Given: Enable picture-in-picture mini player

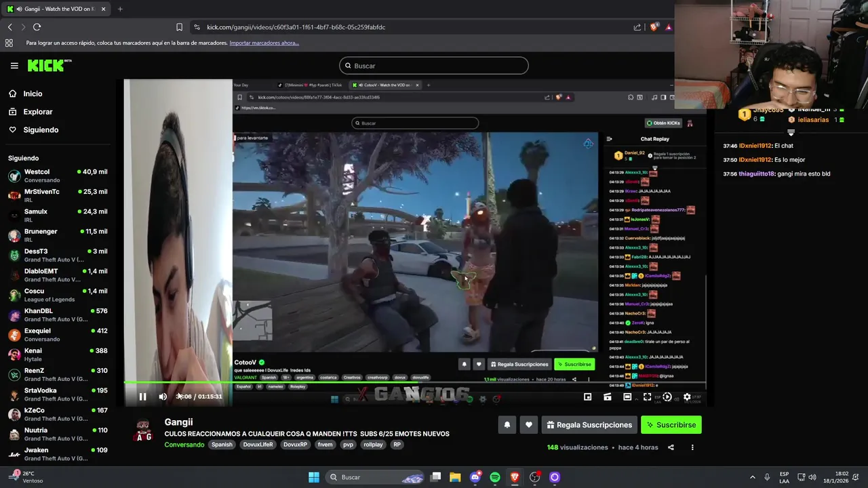Looking at the screenshot, I should tap(587, 396).
